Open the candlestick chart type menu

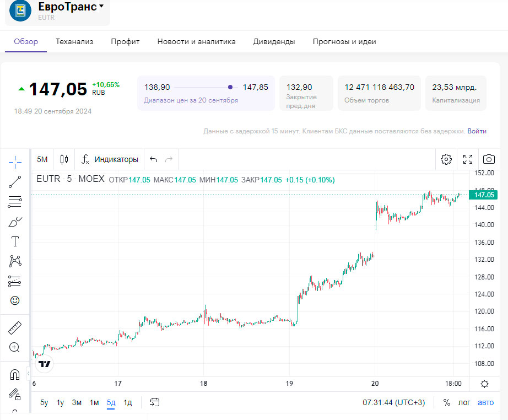[64, 159]
